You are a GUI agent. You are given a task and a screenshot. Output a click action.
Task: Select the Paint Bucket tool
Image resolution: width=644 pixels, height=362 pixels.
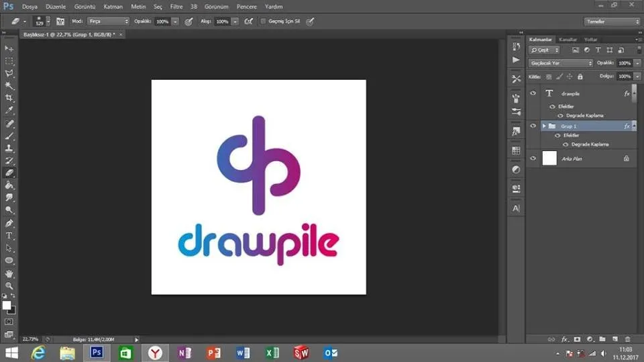pyautogui.click(x=9, y=185)
